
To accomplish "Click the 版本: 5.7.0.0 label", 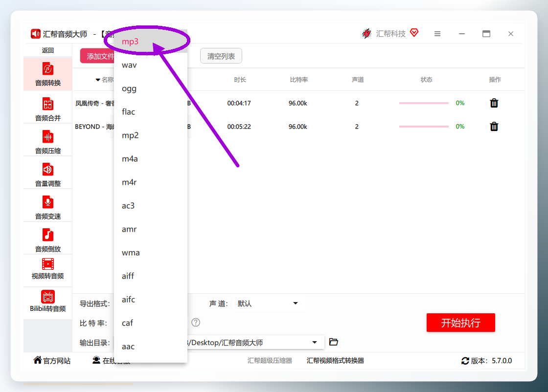I will point(491,361).
